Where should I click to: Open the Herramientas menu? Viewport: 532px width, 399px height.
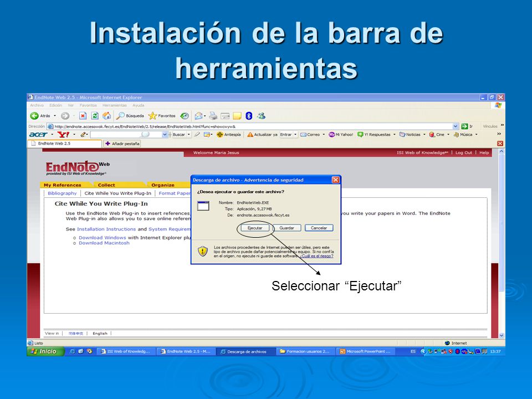coord(114,105)
